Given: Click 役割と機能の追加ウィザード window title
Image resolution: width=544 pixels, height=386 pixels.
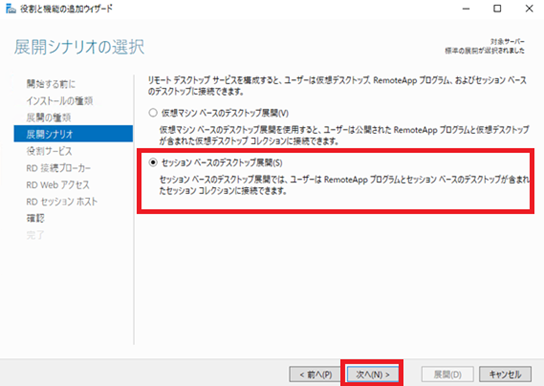Looking at the screenshot, I should click(x=67, y=9).
